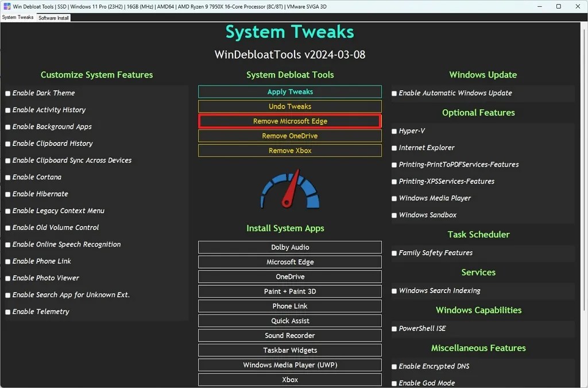Click the Remove OneDrive button
Screen dimensions: 588x388
coord(290,136)
